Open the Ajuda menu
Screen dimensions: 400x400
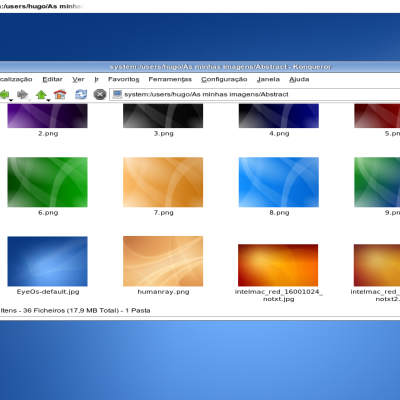click(x=299, y=79)
